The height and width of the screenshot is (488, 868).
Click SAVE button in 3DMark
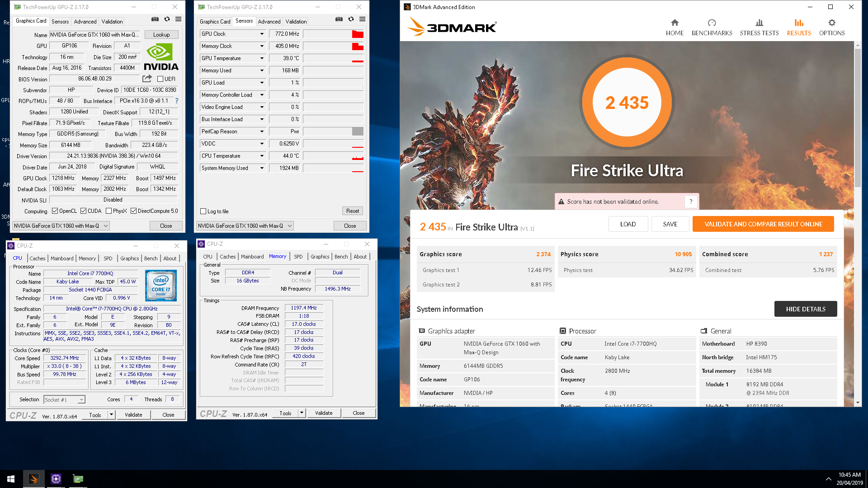click(670, 224)
